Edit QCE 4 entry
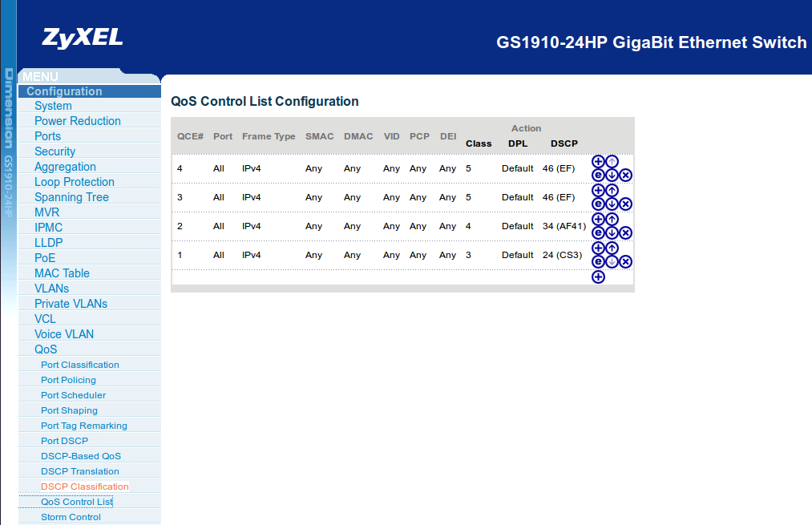The image size is (812, 525). coord(598,175)
